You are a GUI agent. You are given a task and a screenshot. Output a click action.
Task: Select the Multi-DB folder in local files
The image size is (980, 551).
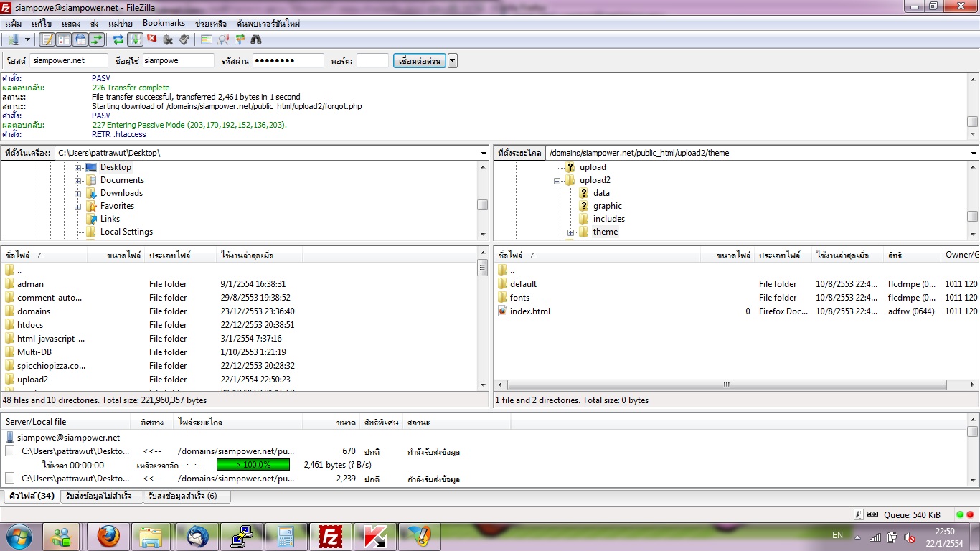pyautogui.click(x=34, y=352)
